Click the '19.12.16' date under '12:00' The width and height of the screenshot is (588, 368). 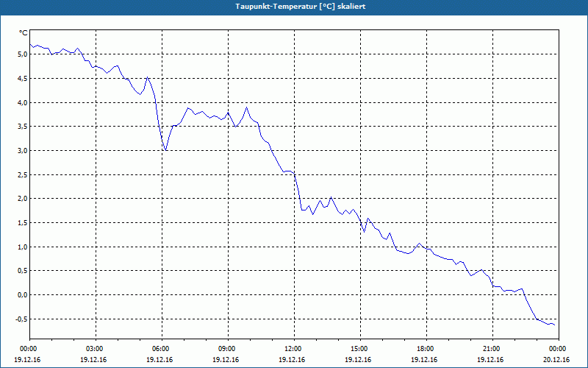point(292,360)
